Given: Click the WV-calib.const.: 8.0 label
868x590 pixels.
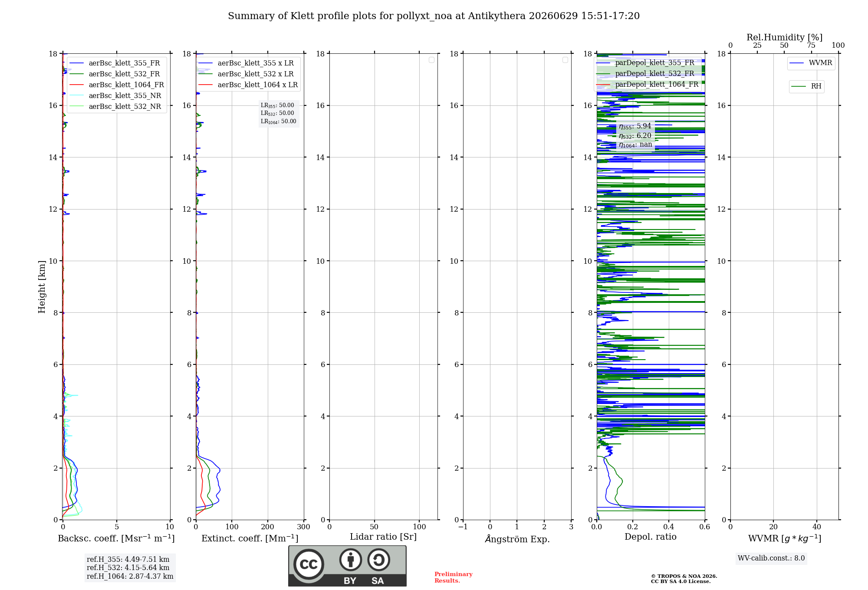Looking at the screenshot, I should click(x=771, y=558).
